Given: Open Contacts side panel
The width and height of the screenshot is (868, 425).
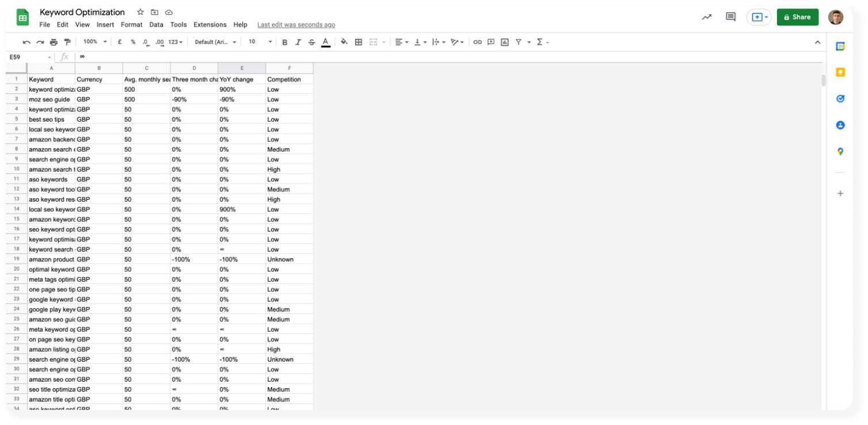Looking at the screenshot, I should tap(840, 125).
